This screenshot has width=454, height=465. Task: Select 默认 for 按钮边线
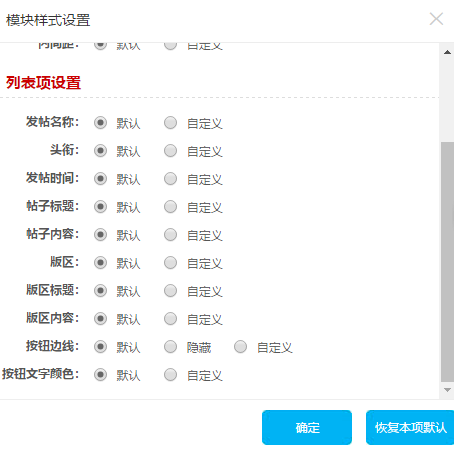[x=100, y=347]
